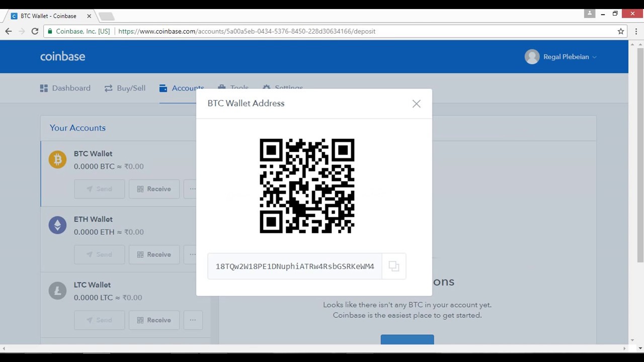Image resolution: width=644 pixels, height=362 pixels.
Task: Open the Chrome three-dot menu
Action: tap(636, 31)
